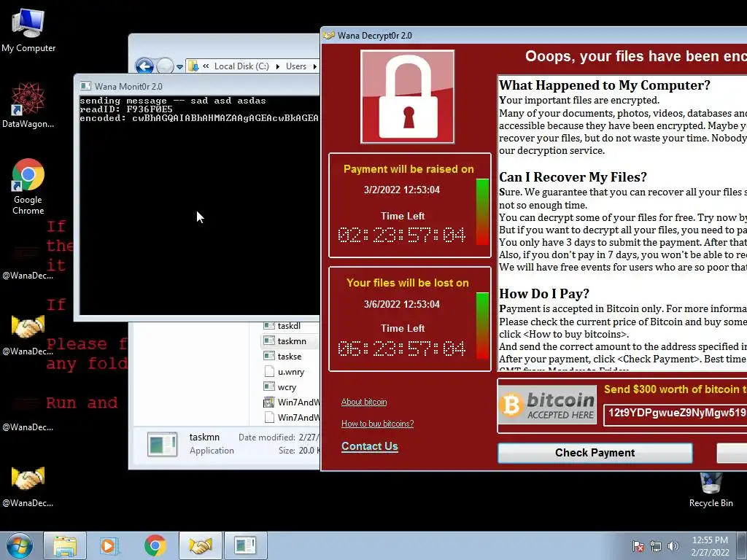
Task: Click the taskmn thumbnail in the details pane
Action: [x=163, y=444]
